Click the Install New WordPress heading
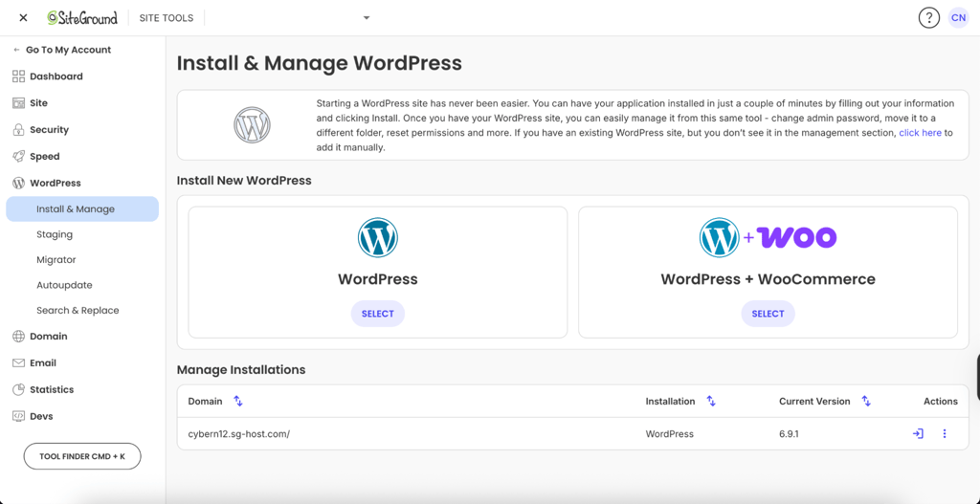The width and height of the screenshot is (980, 504). click(x=244, y=181)
